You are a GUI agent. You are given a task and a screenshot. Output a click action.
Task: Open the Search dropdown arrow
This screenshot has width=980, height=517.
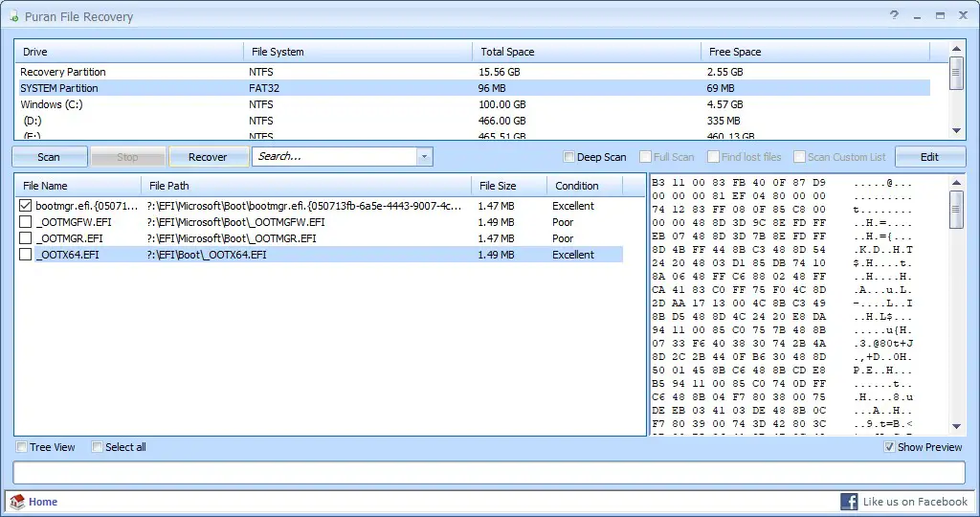(x=424, y=157)
